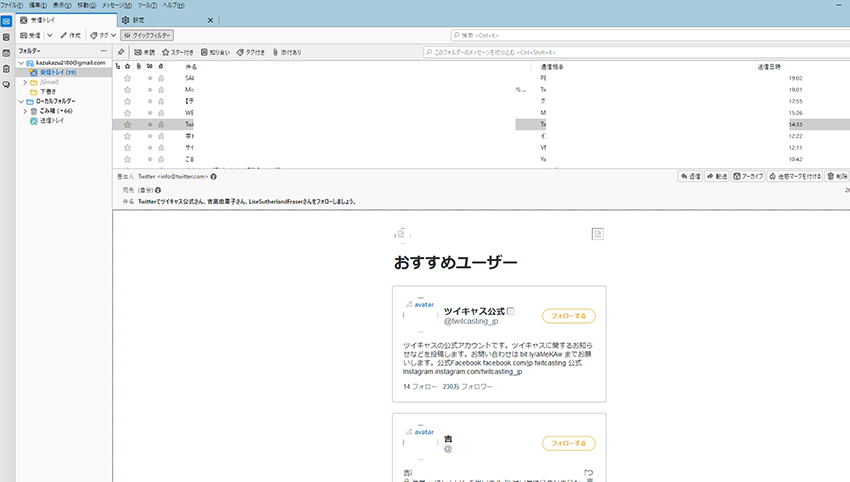This screenshot has height=482, width=850.
Task: Switch to the 設定 tab
Action: tap(139, 20)
